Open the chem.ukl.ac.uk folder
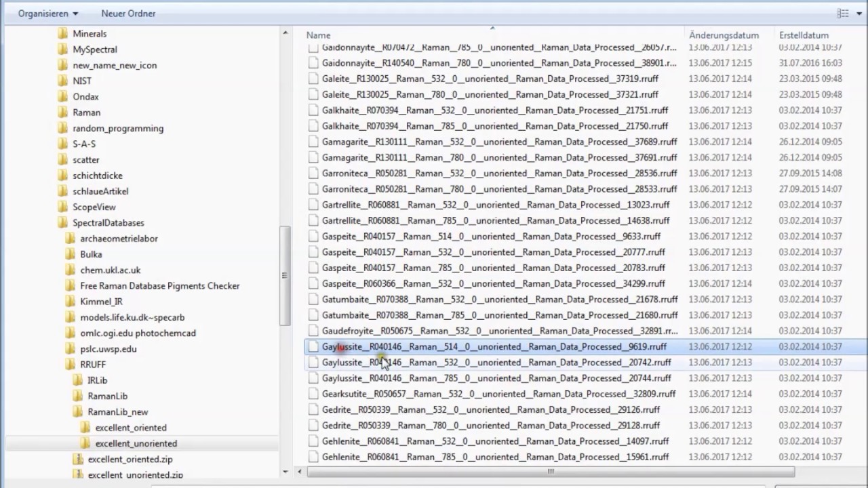The height and width of the screenshot is (488, 868). point(103,270)
